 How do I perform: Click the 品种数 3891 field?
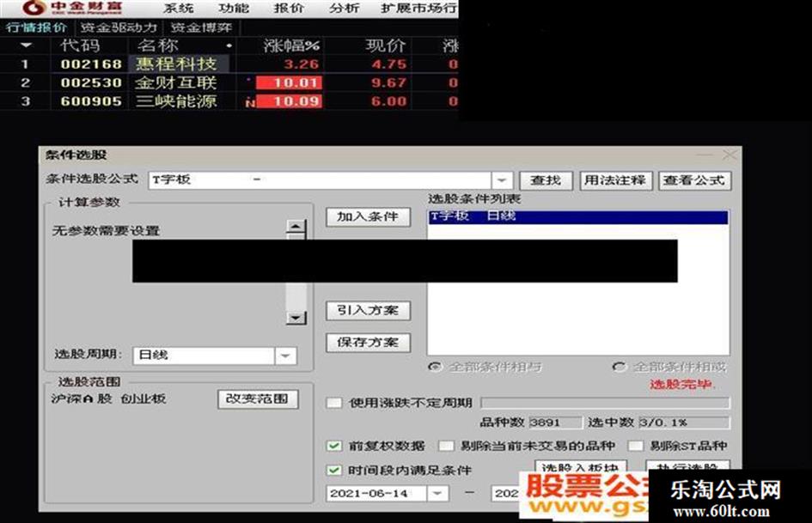point(555,423)
